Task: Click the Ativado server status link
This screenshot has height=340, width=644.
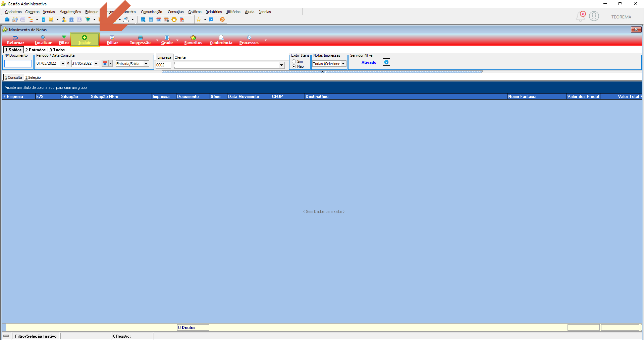Action: click(369, 62)
